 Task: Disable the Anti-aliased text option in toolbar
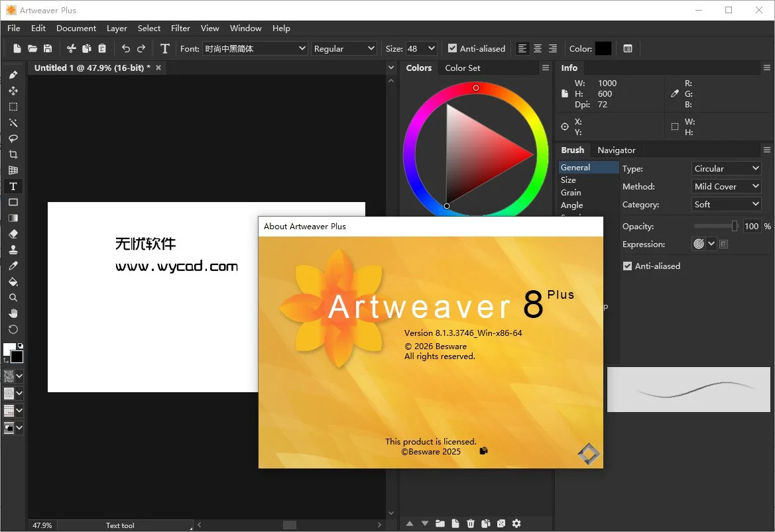click(453, 48)
